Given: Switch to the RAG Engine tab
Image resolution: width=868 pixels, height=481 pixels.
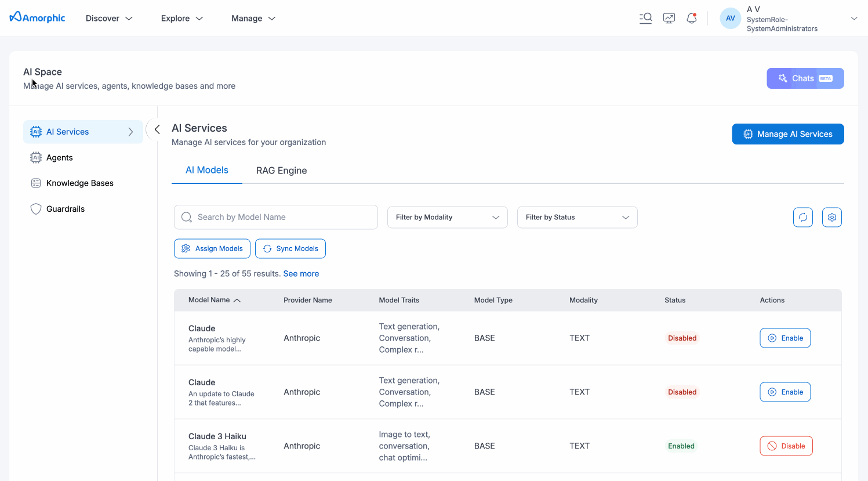Looking at the screenshot, I should coord(281,171).
